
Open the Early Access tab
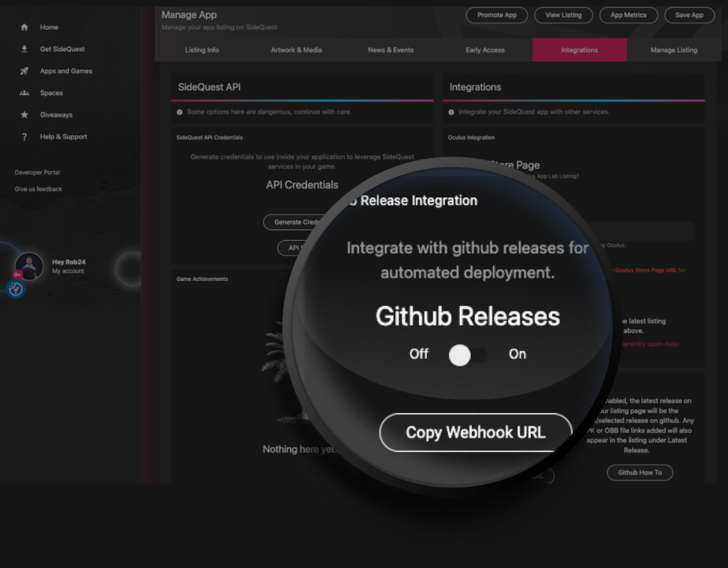click(485, 50)
